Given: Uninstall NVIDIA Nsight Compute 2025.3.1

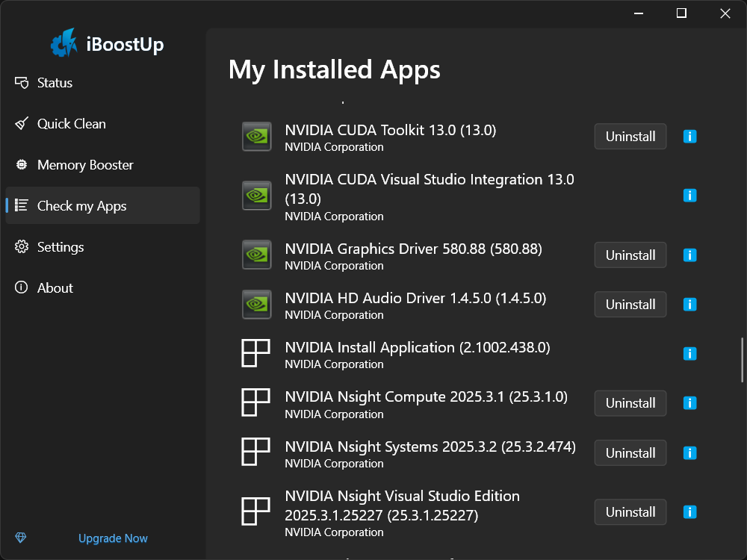Looking at the screenshot, I should coord(630,403).
